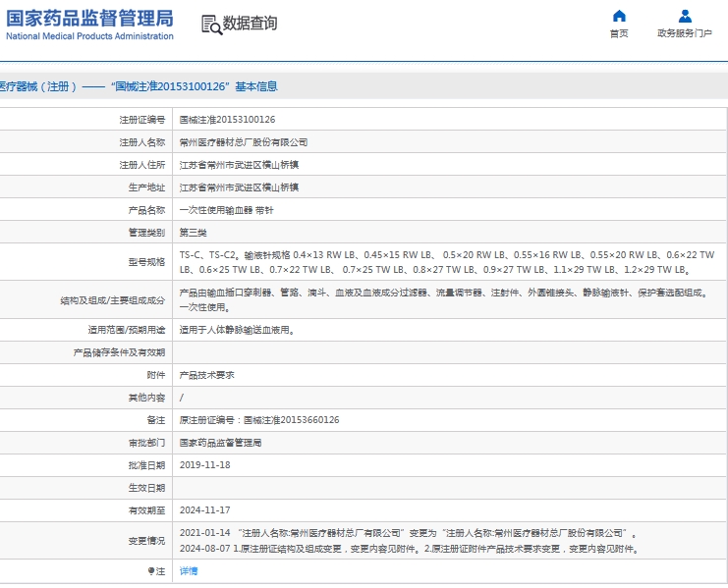This screenshot has height=588, width=728.
Task: Click the 数据查询 heading text
Action: pyautogui.click(x=251, y=23)
